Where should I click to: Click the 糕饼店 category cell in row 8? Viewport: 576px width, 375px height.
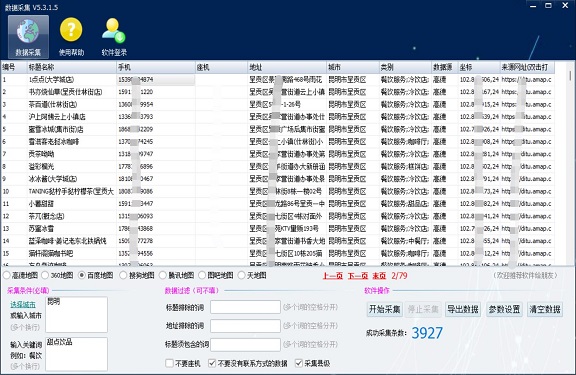point(405,166)
